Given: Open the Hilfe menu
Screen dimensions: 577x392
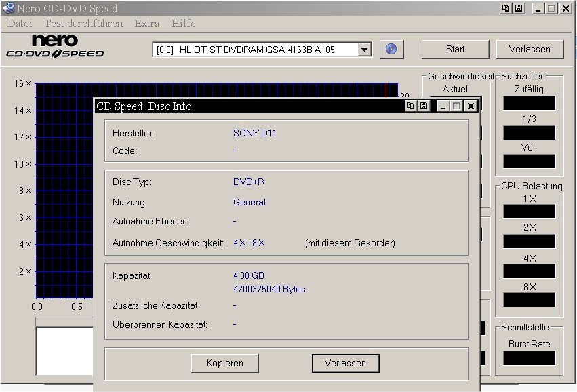Looking at the screenshot, I should coord(183,24).
